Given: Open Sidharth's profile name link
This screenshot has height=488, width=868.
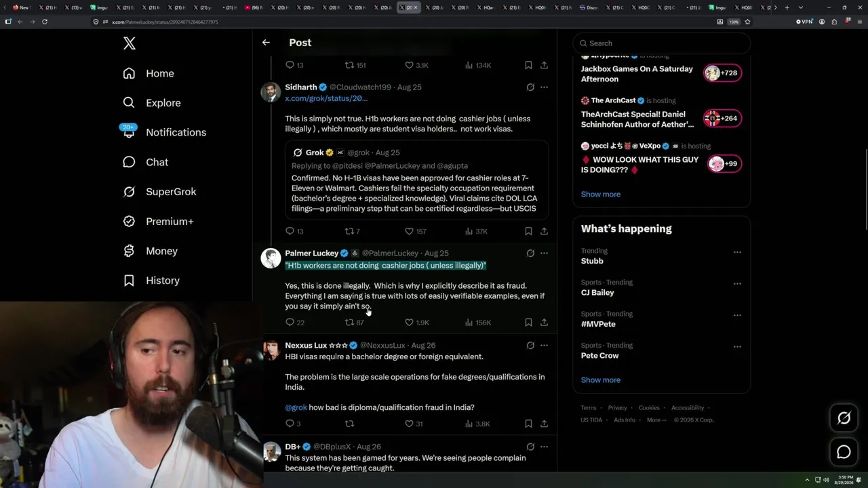Looking at the screenshot, I should (301, 87).
